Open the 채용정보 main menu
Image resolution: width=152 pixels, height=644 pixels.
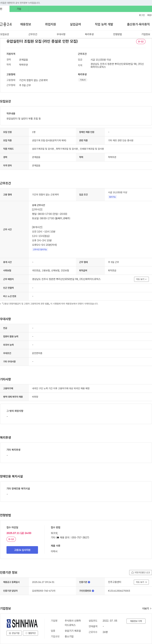coord(26,24)
